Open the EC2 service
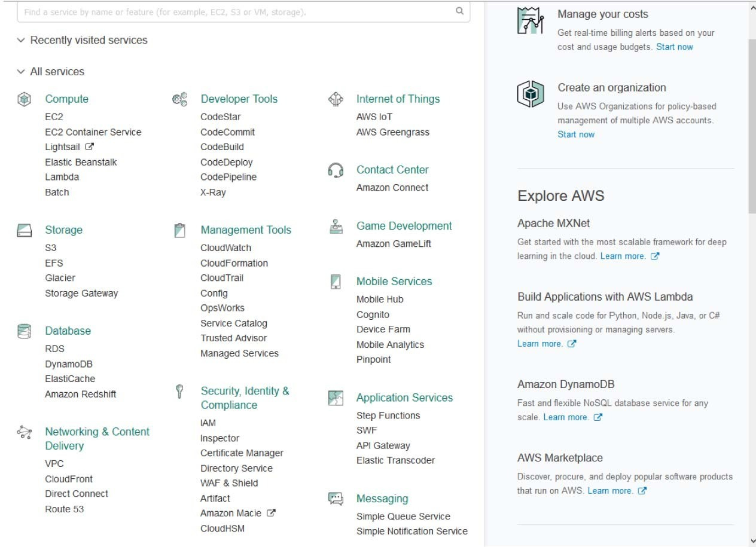Viewport: 756px width, 547px height. point(54,117)
